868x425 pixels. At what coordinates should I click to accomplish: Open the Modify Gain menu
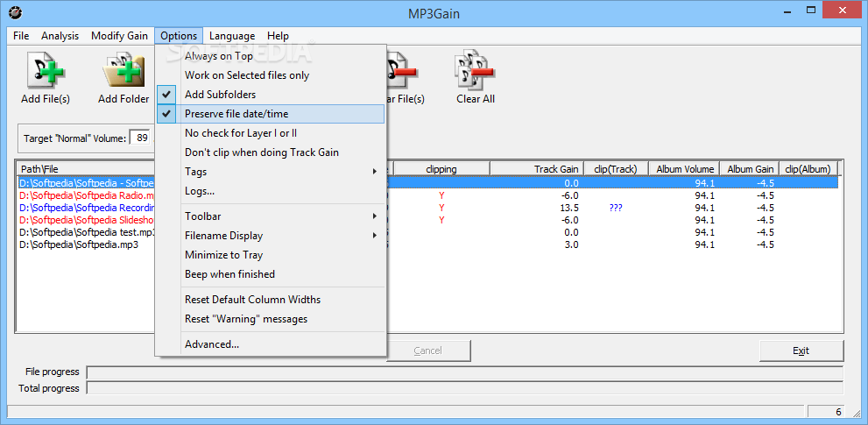click(x=120, y=36)
